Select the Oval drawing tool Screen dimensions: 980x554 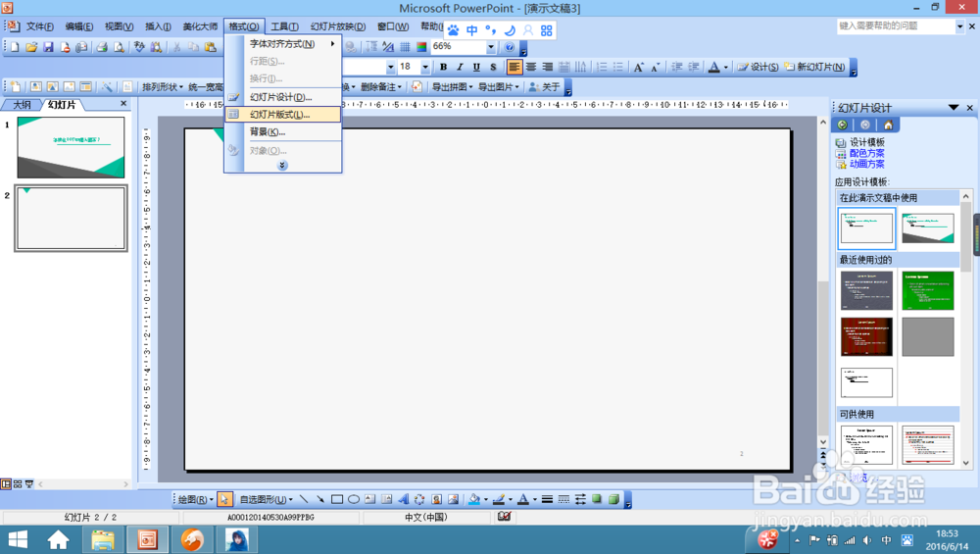[354, 499]
